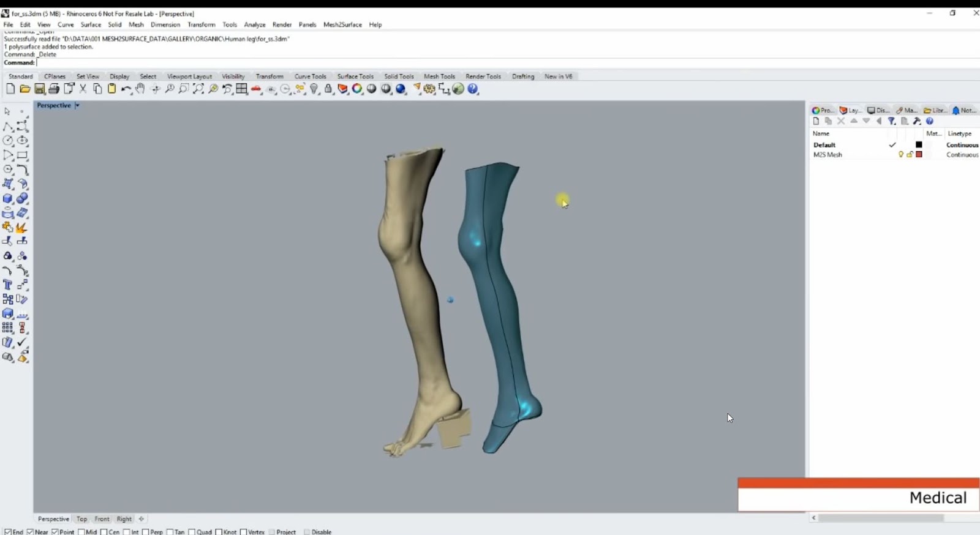Viewport: 980px width, 535px height.
Task: Enable the Int osnap checkbox
Action: click(x=127, y=532)
